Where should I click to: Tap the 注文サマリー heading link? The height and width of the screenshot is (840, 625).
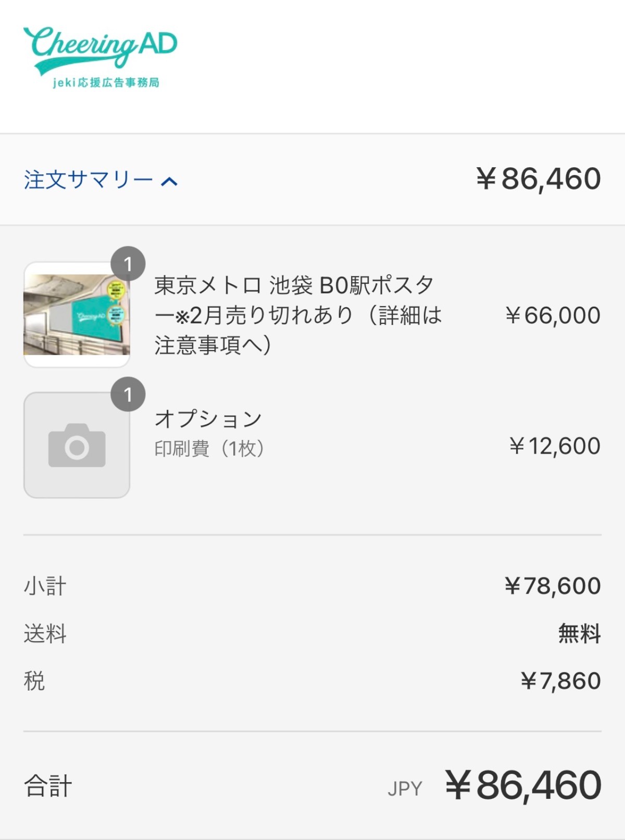(x=87, y=180)
